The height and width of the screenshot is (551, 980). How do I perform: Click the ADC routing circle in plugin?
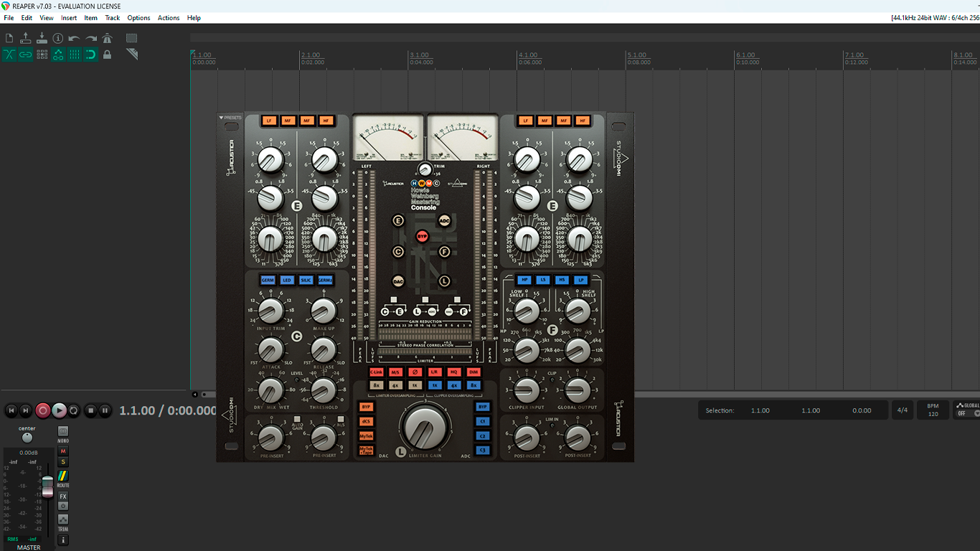coord(444,220)
